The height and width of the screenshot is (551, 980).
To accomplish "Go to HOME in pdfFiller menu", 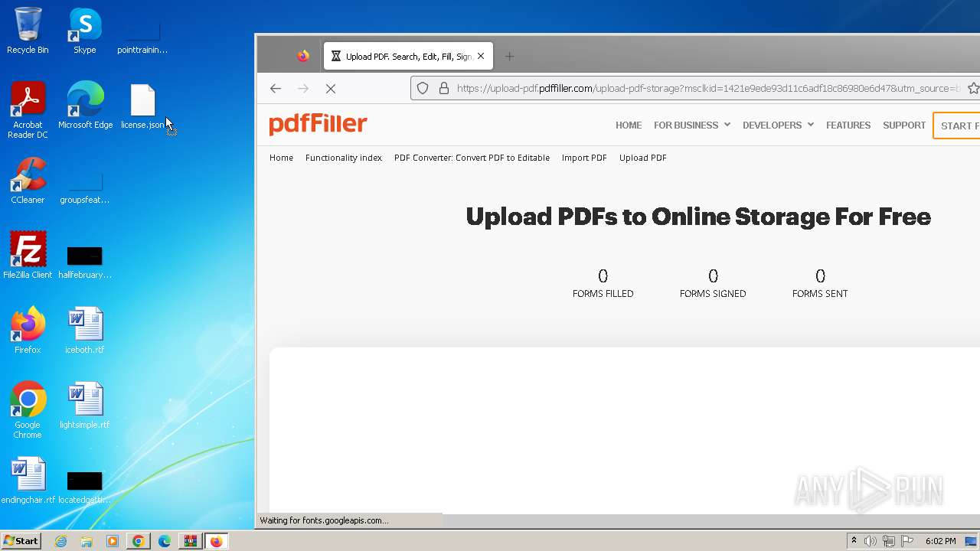I will click(629, 126).
